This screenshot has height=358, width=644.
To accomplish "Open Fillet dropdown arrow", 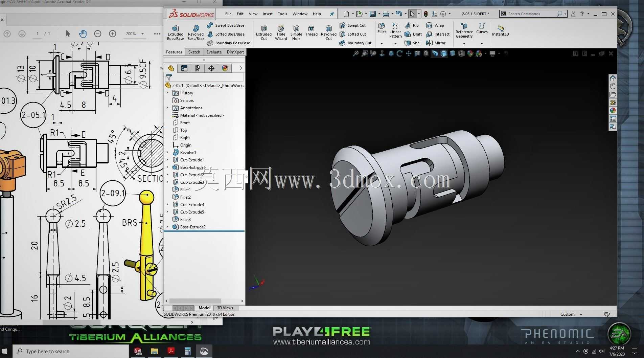I will point(382,44).
